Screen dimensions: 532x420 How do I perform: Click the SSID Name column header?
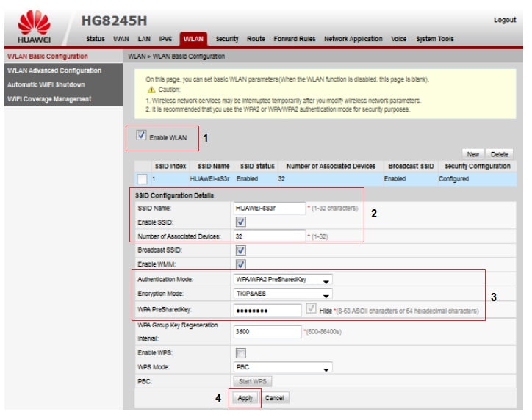213,167
